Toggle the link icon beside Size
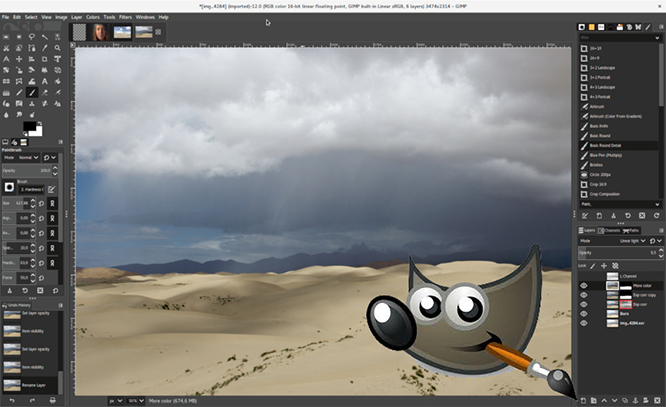Image resolution: width=666 pixels, height=407 pixels. click(52, 204)
